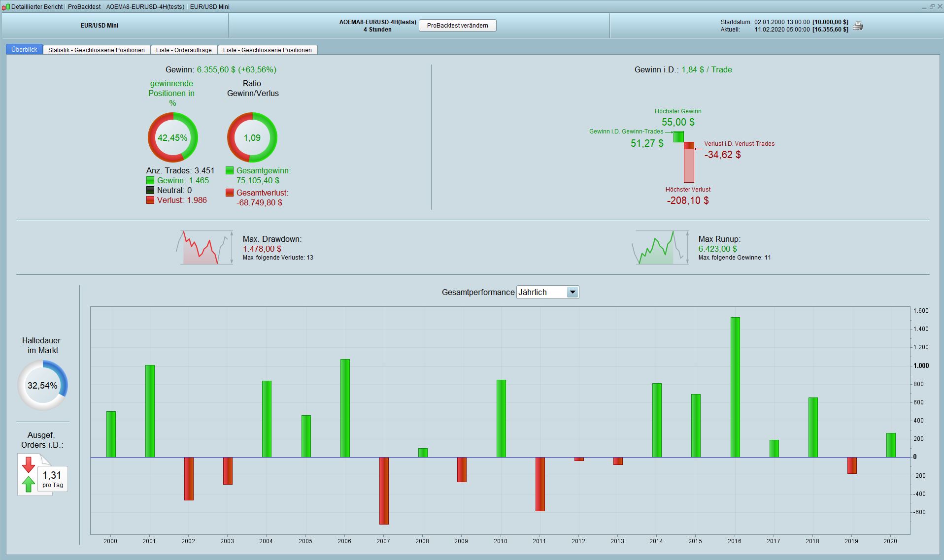944x560 pixels.
Task: Click the -208,10 $ highest loss value
Action: point(688,200)
